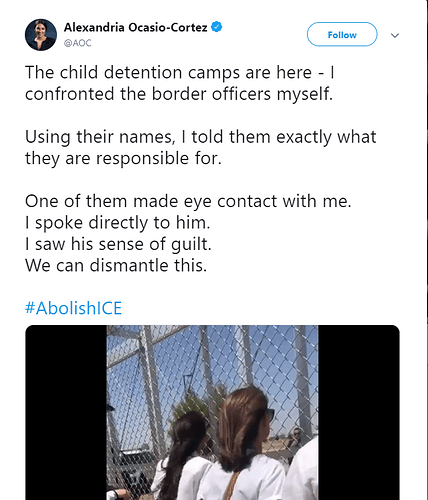The image size is (428, 500).
Task: Click the blue verified badge
Action: [x=217, y=27]
